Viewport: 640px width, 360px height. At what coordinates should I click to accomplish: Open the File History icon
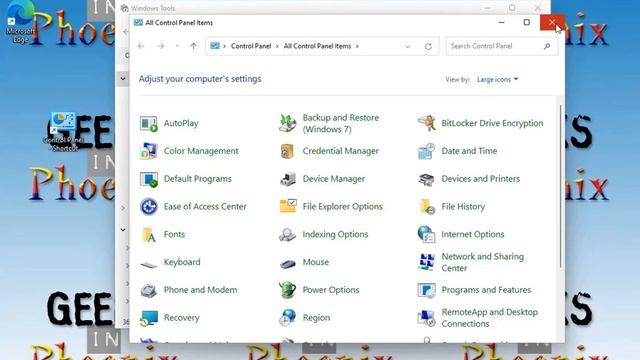click(426, 207)
